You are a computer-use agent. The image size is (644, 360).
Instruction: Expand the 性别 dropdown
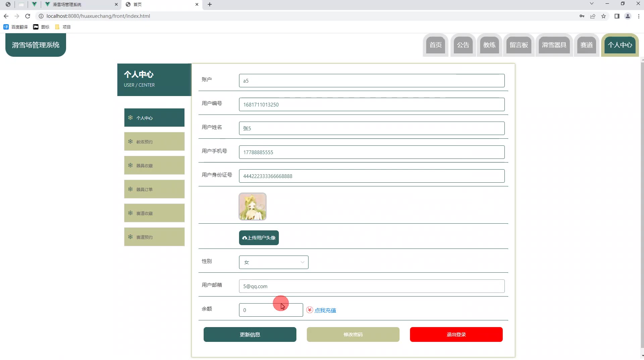click(274, 262)
